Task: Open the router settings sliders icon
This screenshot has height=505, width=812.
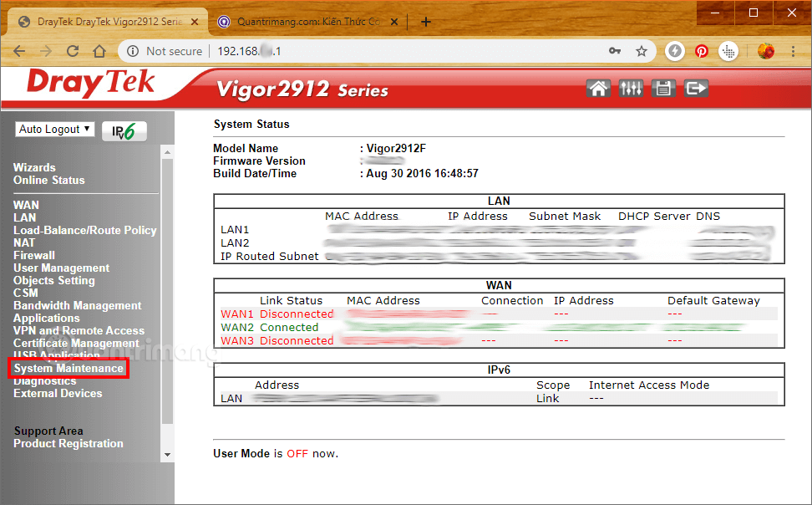Action: pos(631,89)
